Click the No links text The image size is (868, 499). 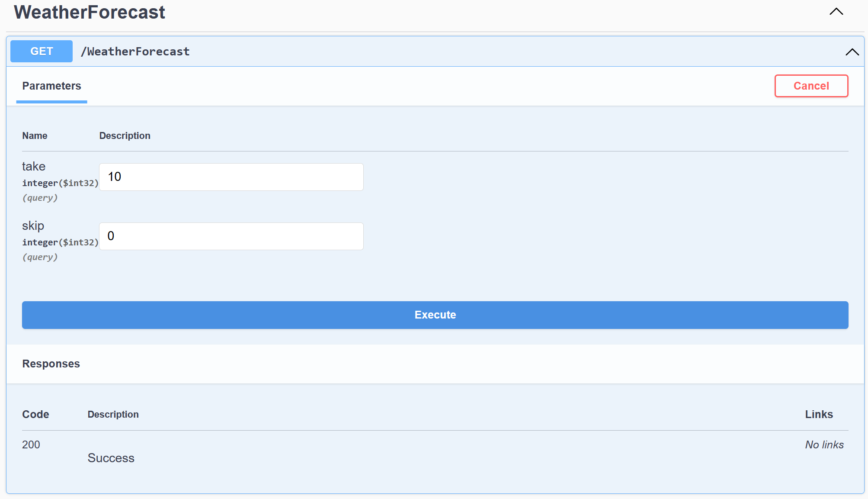824,445
